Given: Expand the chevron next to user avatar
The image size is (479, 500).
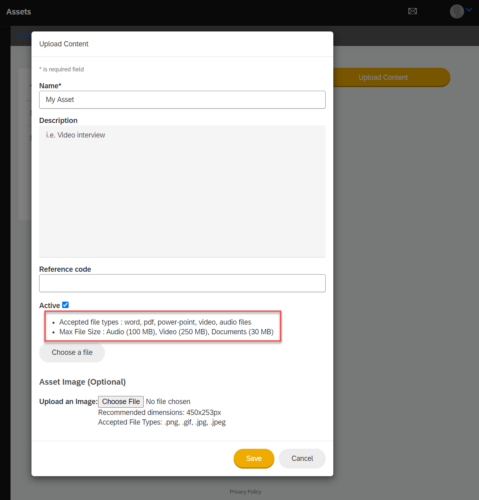Looking at the screenshot, I should 469,10.
